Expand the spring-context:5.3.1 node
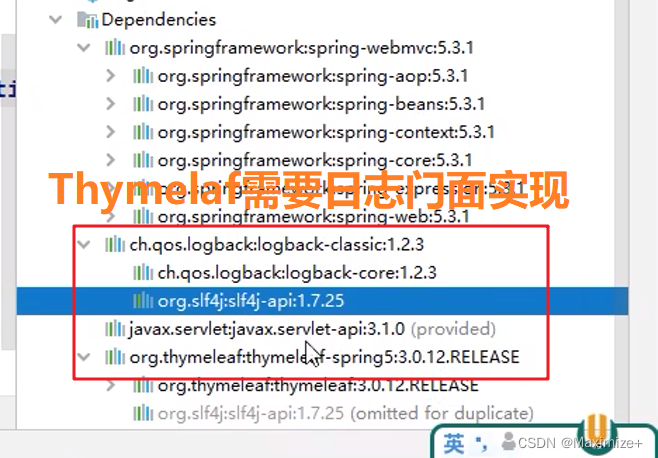The image size is (658, 458). click(110, 132)
